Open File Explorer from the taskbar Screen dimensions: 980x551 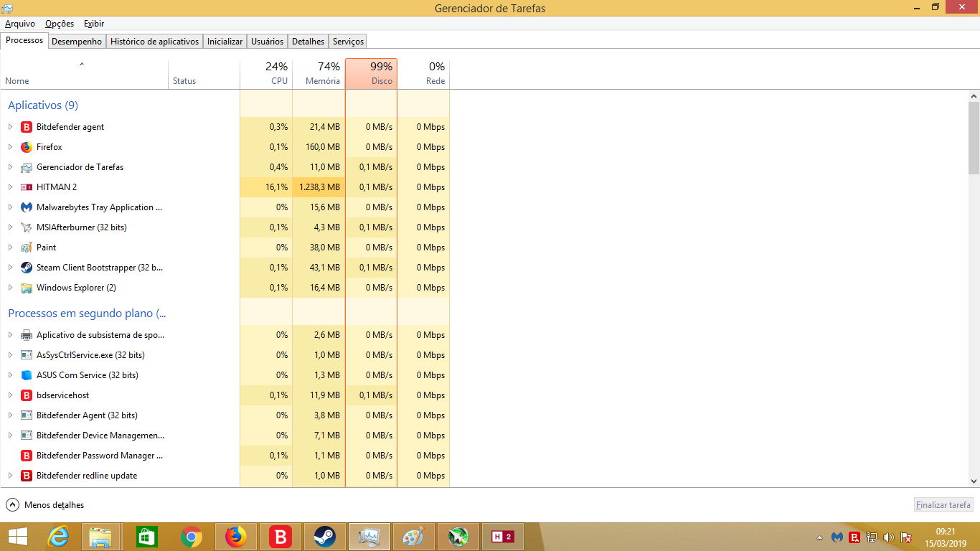[x=100, y=537]
